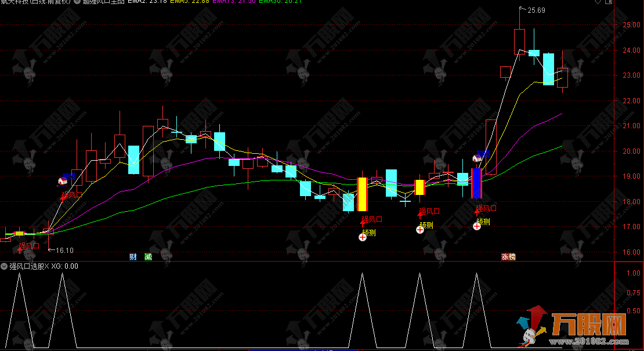The width and height of the screenshot is (644, 351).
Task: Click the blue 财 event marker
Action: pos(133,257)
